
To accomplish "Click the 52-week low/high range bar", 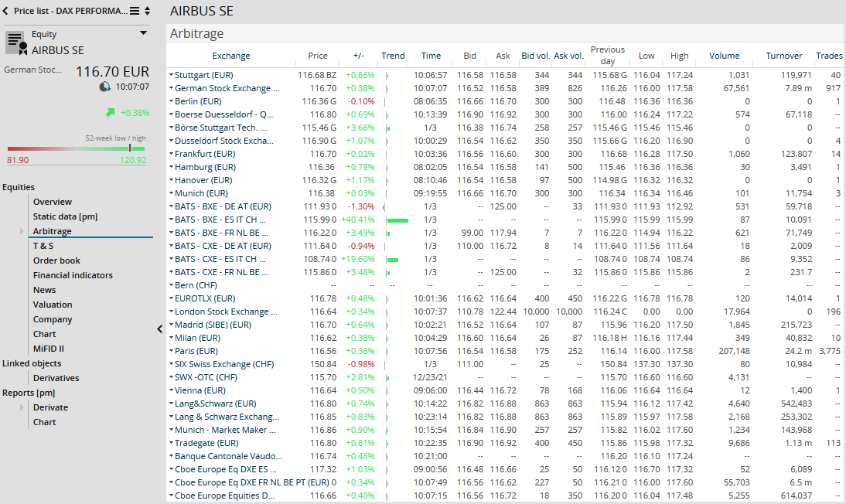I will [77, 148].
